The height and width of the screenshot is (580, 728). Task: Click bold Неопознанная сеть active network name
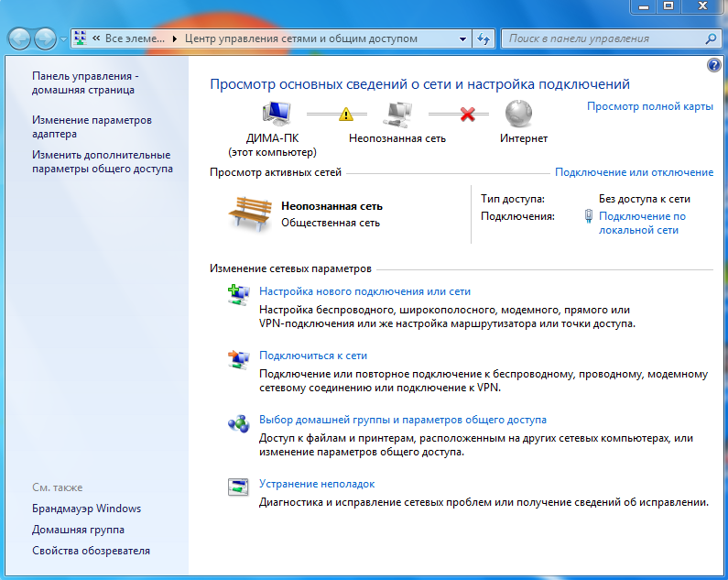(331, 206)
